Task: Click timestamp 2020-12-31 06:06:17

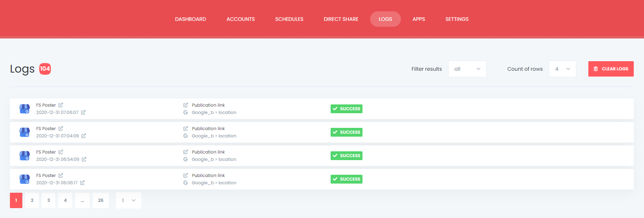Action: tap(57, 183)
